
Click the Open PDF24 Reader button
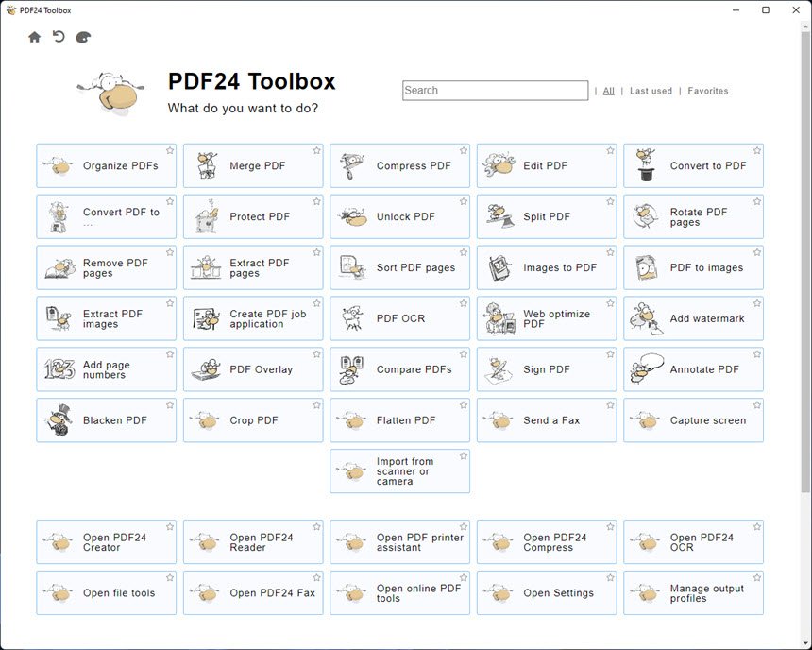coord(253,542)
